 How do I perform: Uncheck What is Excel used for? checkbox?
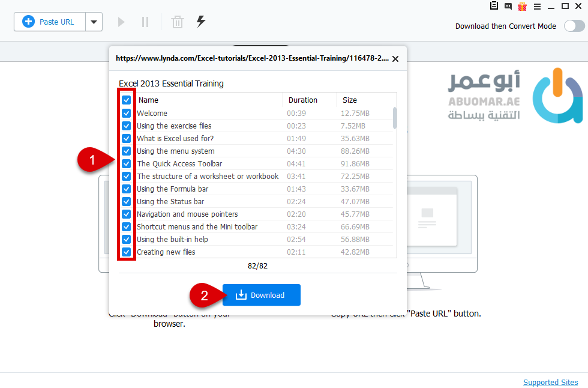pos(127,139)
